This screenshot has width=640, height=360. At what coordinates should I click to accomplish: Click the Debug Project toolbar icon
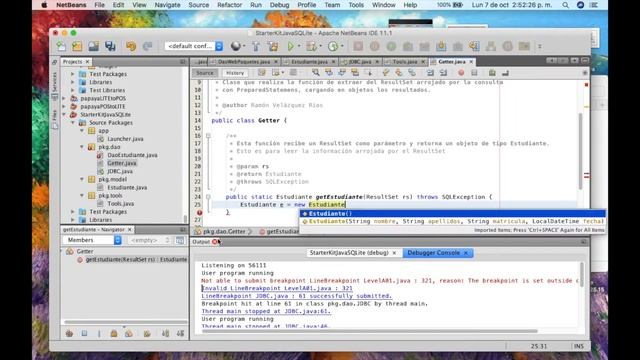(311, 46)
